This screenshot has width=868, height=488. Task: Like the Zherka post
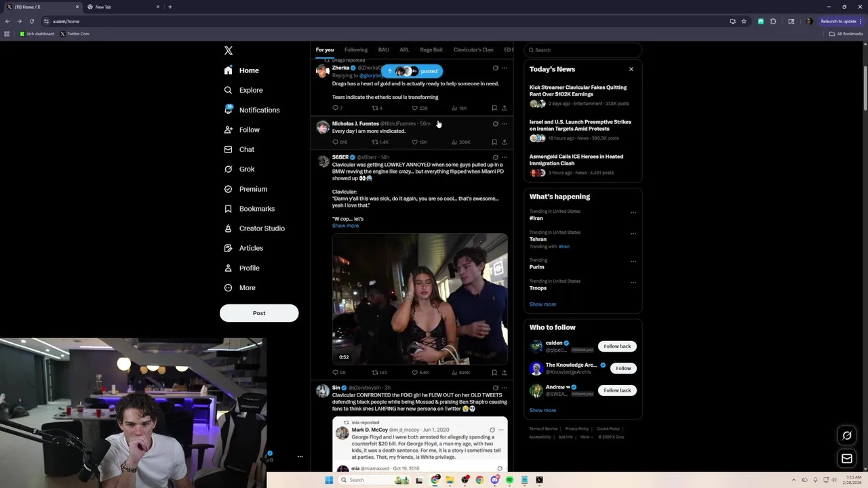[x=420, y=108]
